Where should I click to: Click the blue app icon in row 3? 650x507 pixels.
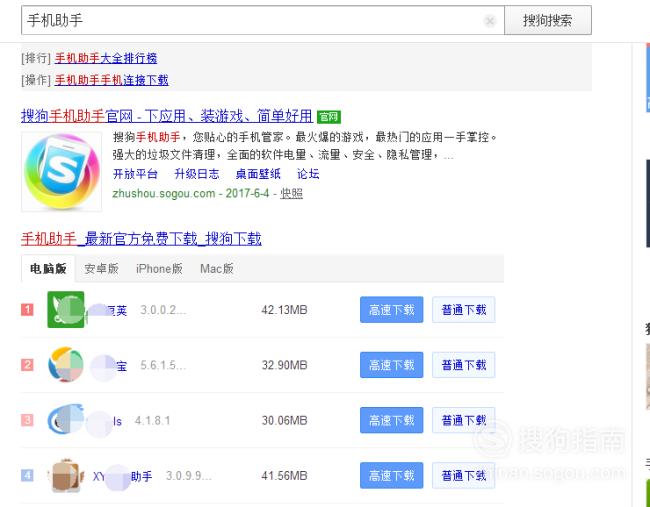tap(65, 420)
